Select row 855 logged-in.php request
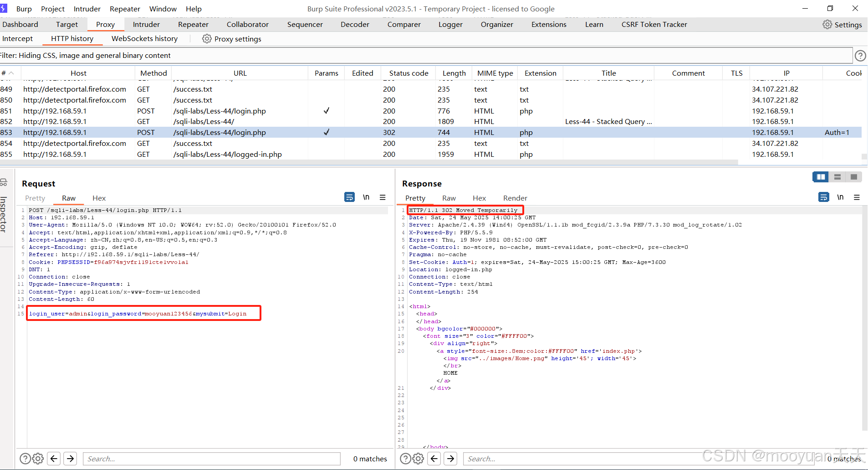 coord(431,155)
